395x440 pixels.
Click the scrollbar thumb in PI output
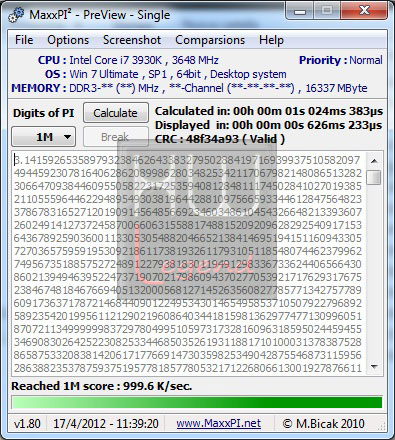coord(373,177)
